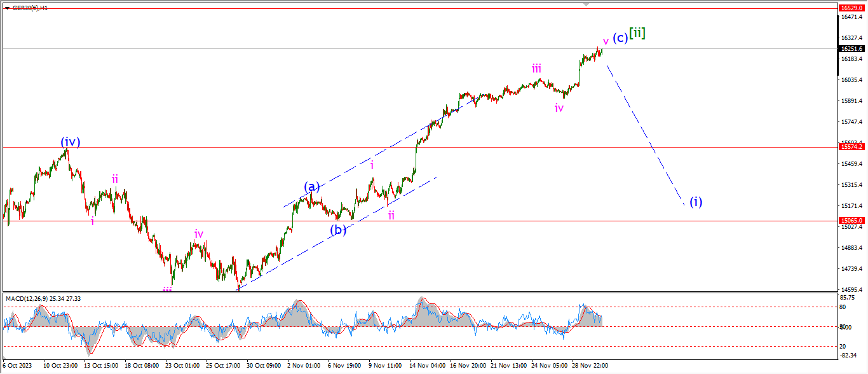Click the red 15065.0 price level tag
The image size is (868, 374).
click(x=851, y=221)
